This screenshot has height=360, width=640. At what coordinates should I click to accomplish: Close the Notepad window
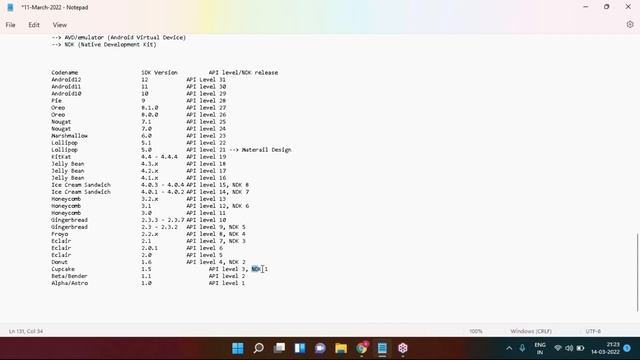pyautogui.click(x=628, y=7)
